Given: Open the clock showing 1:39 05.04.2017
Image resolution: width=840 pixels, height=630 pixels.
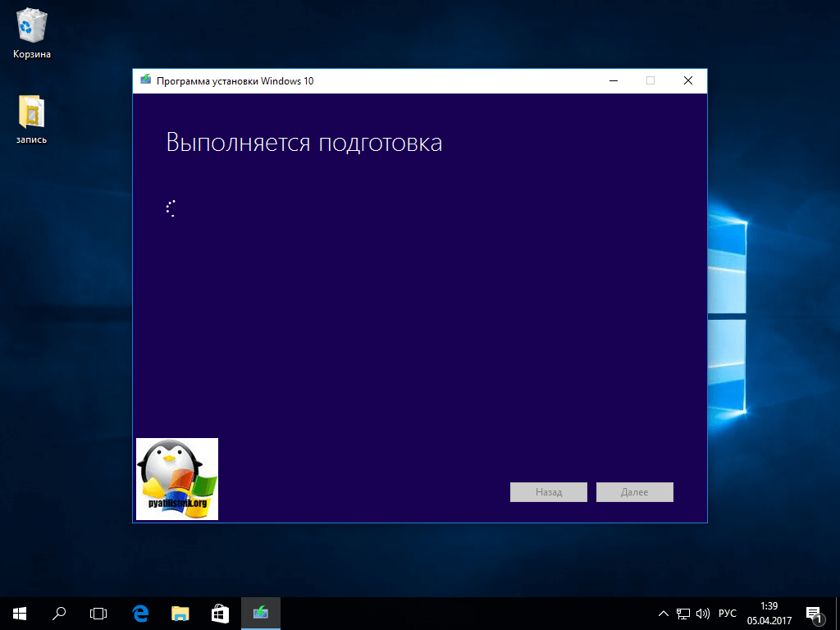Looking at the screenshot, I should tap(769, 614).
